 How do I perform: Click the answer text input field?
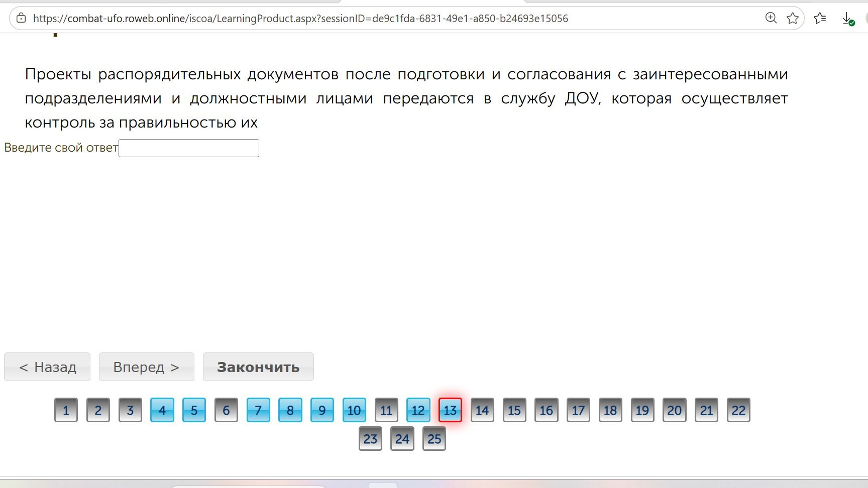(x=189, y=148)
